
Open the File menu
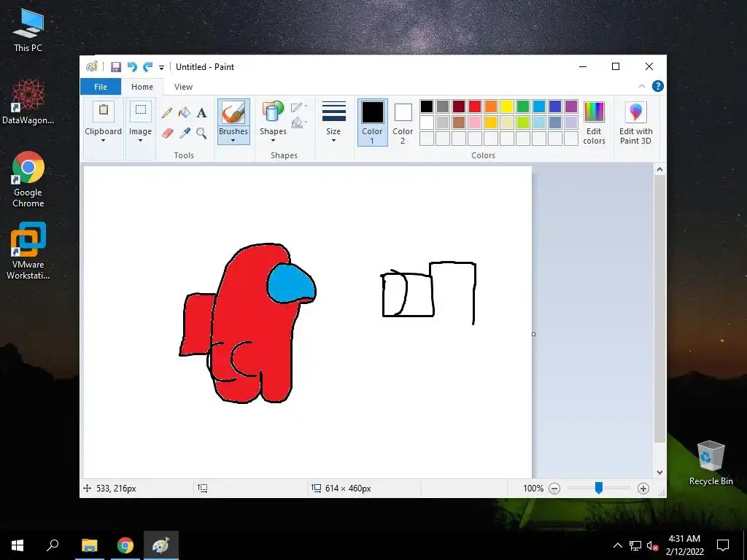tap(101, 87)
